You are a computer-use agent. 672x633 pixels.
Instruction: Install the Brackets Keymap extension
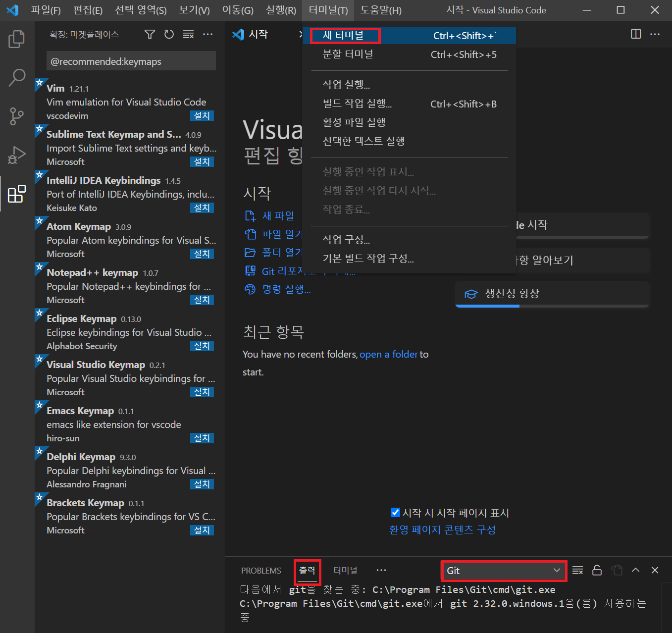click(x=202, y=530)
